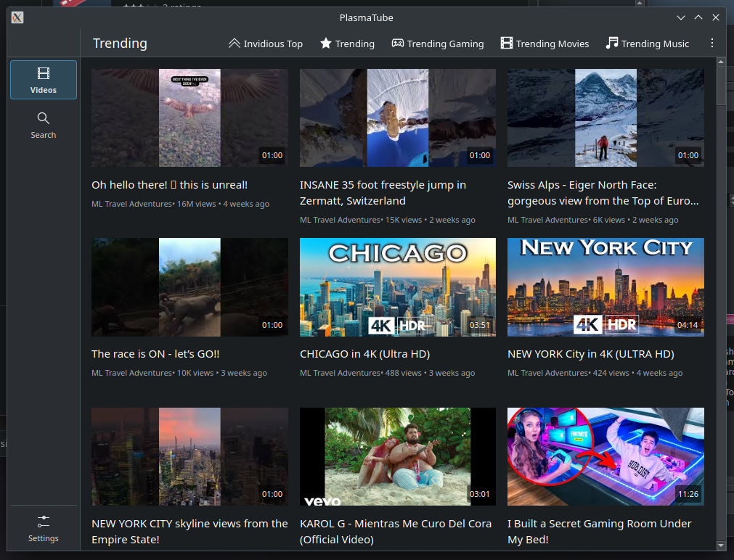
Task: Click the 'Trending' page heading
Action: pyautogui.click(x=120, y=43)
